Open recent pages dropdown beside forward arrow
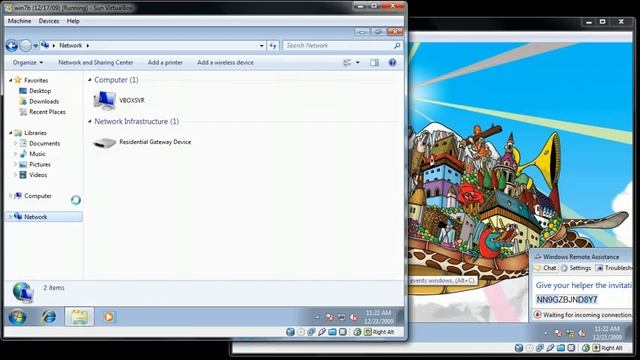The height and width of the screenshot is (360, 640). click(36, 46)
